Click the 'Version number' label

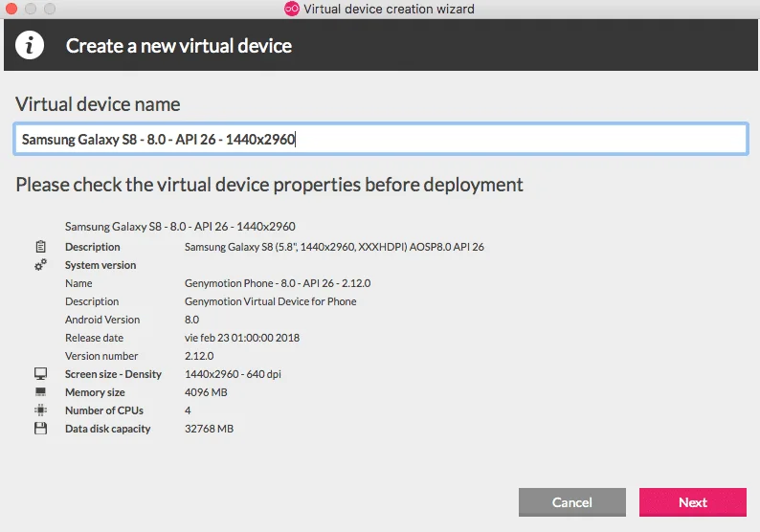click(101, 356)
